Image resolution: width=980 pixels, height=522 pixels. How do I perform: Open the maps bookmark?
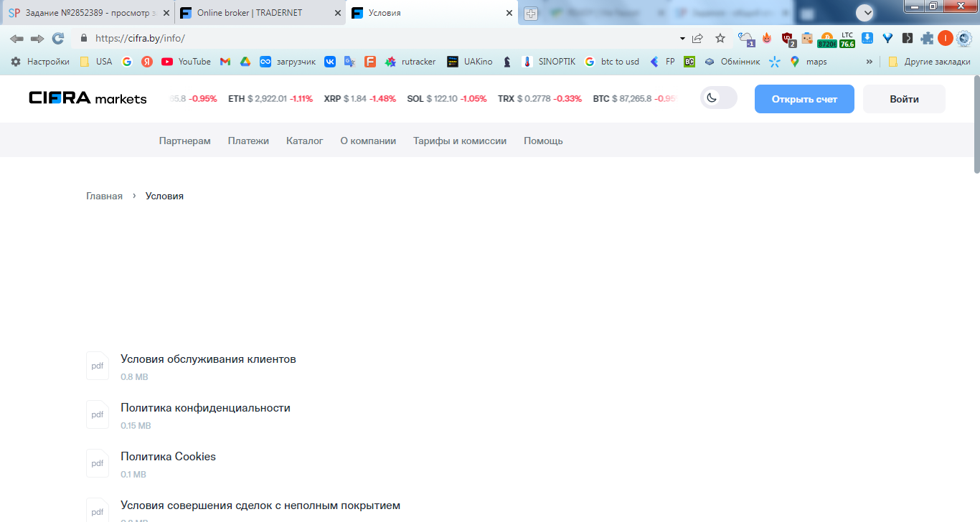pos(808,62)
